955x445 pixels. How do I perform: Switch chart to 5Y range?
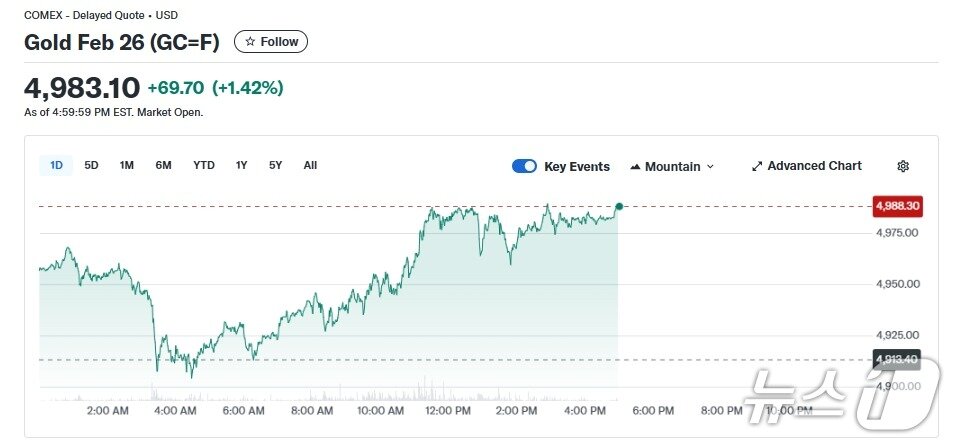275,165
